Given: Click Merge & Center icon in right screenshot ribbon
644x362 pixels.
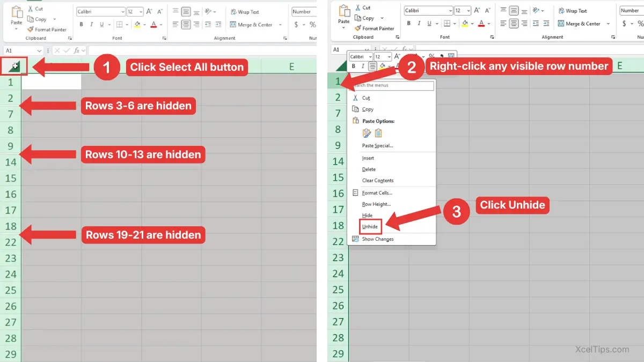Looking at the screenshot, I should pyautogui.click(x=561, y=24).
